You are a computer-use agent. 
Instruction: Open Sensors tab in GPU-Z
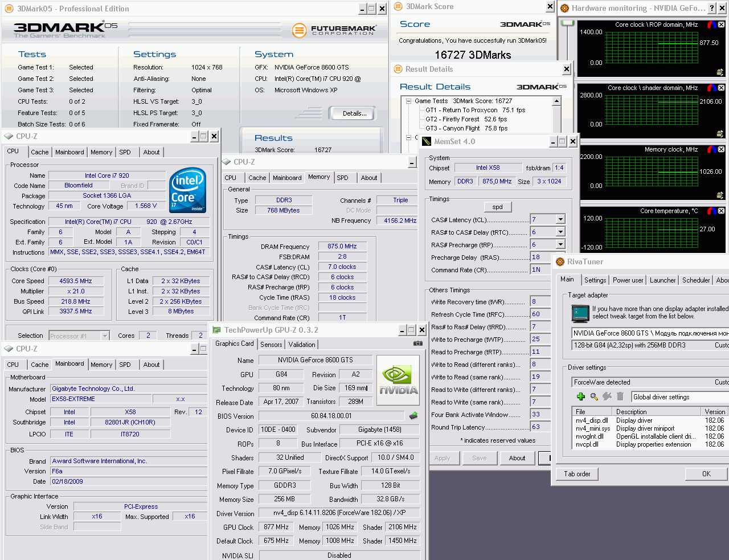(271, 345)
